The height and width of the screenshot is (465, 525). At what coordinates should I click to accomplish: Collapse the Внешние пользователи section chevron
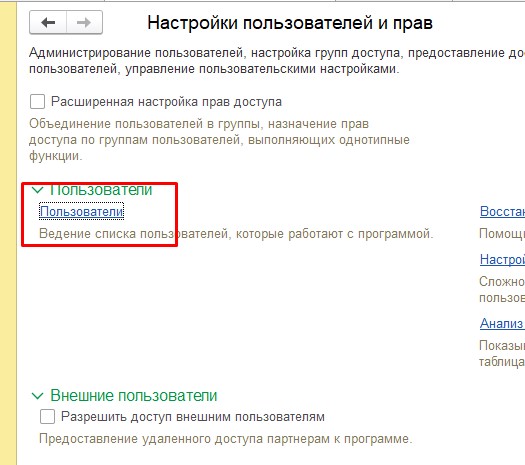38,396
